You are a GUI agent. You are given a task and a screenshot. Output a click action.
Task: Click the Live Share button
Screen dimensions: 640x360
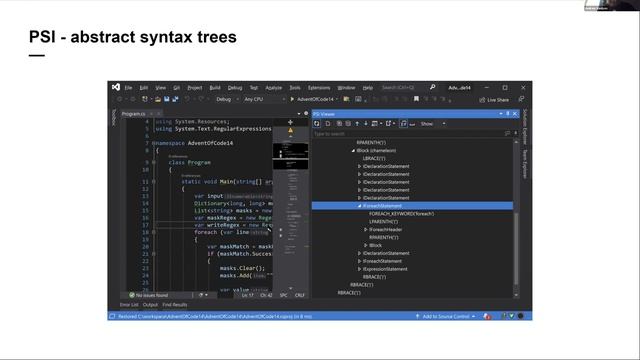494,100
